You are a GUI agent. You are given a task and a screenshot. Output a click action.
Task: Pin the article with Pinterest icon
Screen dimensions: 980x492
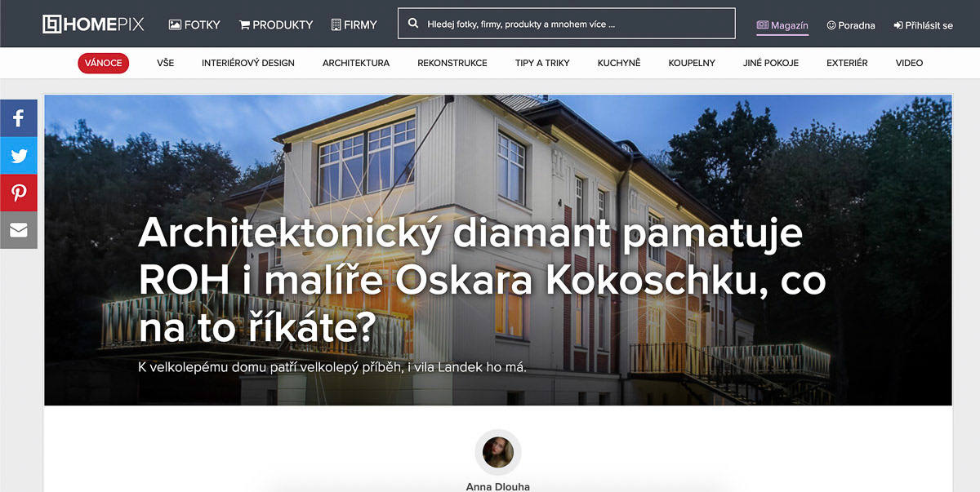tap(19, 193)
